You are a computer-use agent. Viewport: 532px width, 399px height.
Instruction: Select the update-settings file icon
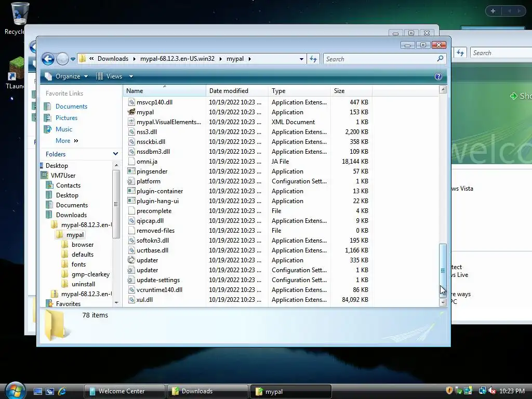click(x=131, y=280)
